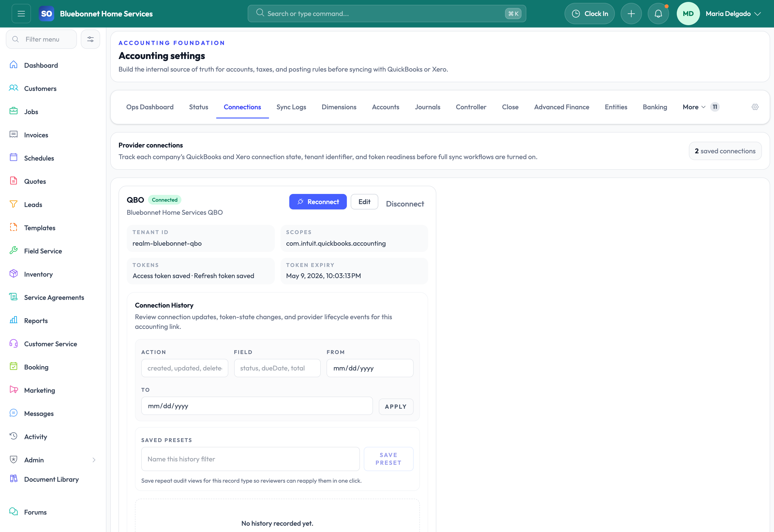
Task: Click the To date field
Action: tap(257, 406)
